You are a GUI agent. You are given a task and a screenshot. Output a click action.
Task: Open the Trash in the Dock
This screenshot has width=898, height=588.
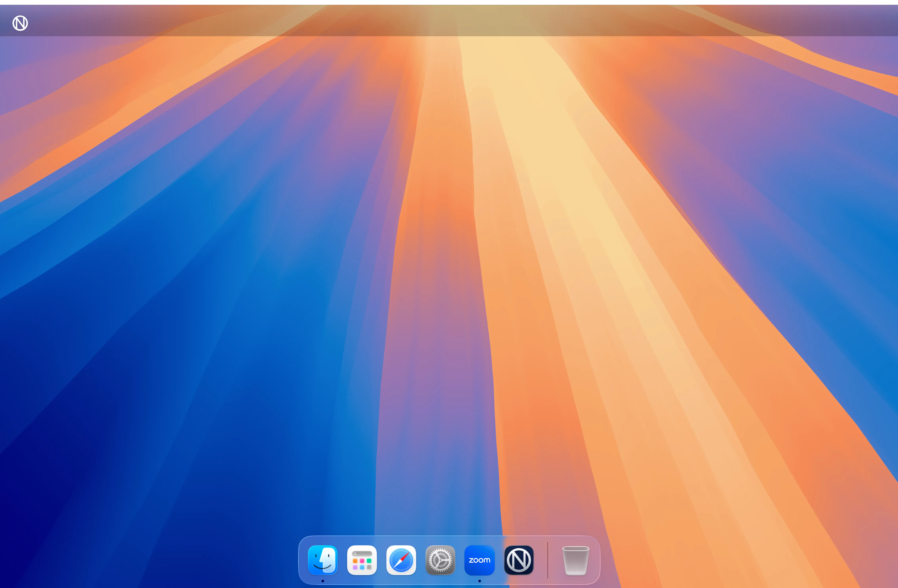[575, 560]
